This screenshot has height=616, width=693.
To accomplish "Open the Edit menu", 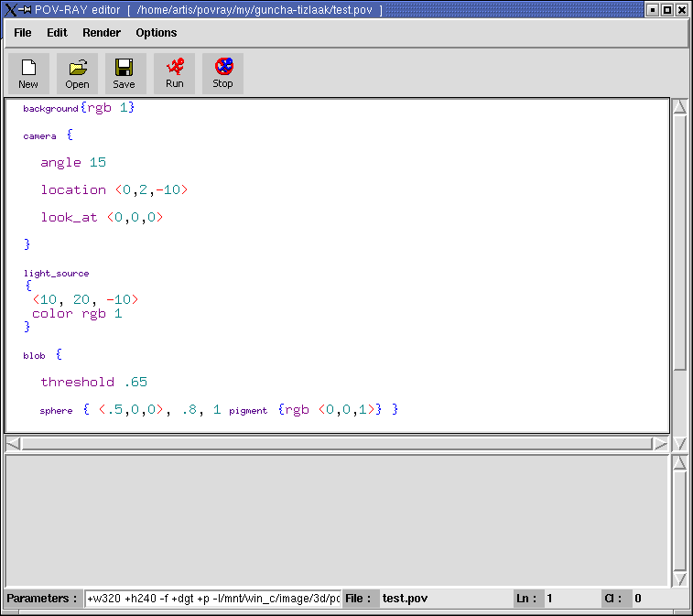I will (57, 33).
